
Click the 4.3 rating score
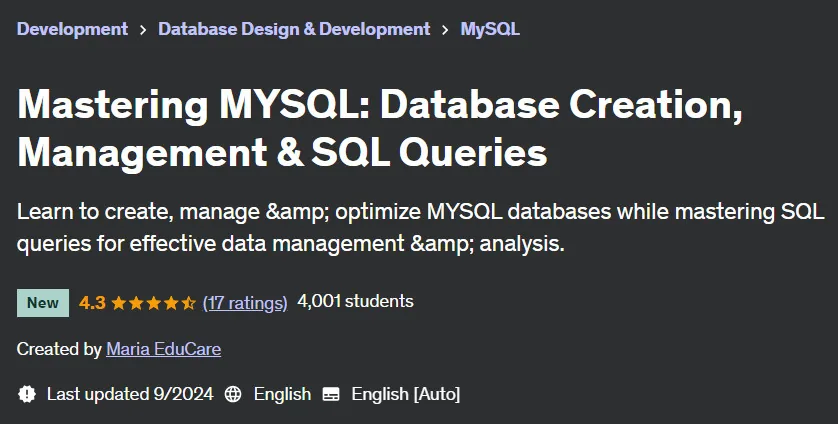click(x=92, y=303)
